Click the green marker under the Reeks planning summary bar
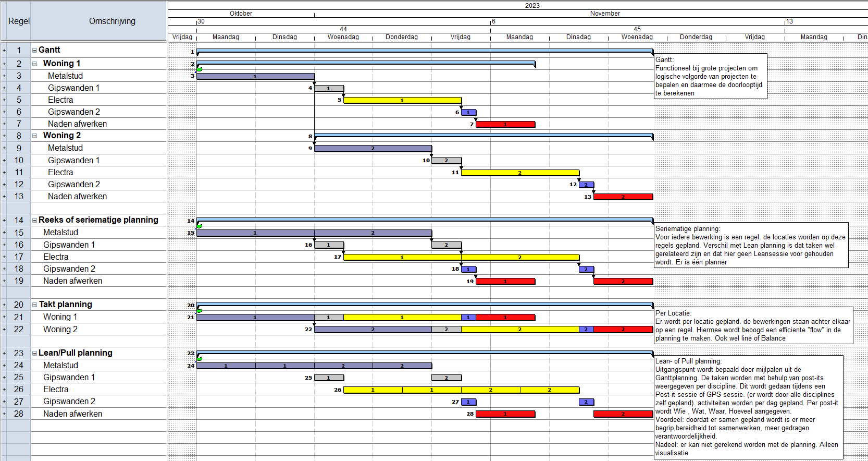Screen dimensions: 868x461 click(200, 226)
